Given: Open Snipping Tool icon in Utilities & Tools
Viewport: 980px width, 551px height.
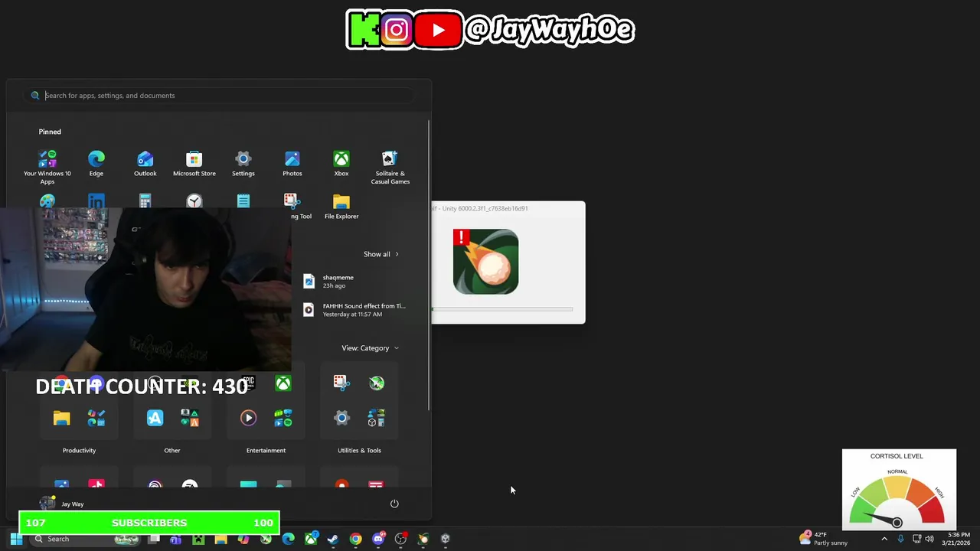Looking at the screenshot, I should tap(341, 383).
